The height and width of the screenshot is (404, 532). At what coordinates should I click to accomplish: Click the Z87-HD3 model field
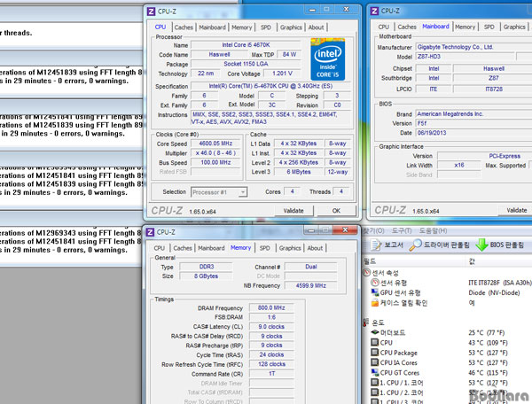click(464, 57)
